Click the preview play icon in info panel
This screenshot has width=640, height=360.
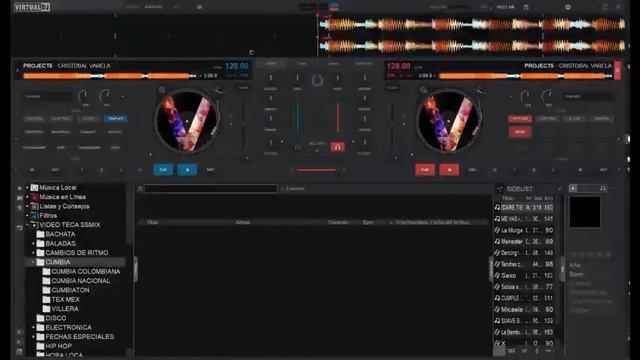[x=573, y=188]
